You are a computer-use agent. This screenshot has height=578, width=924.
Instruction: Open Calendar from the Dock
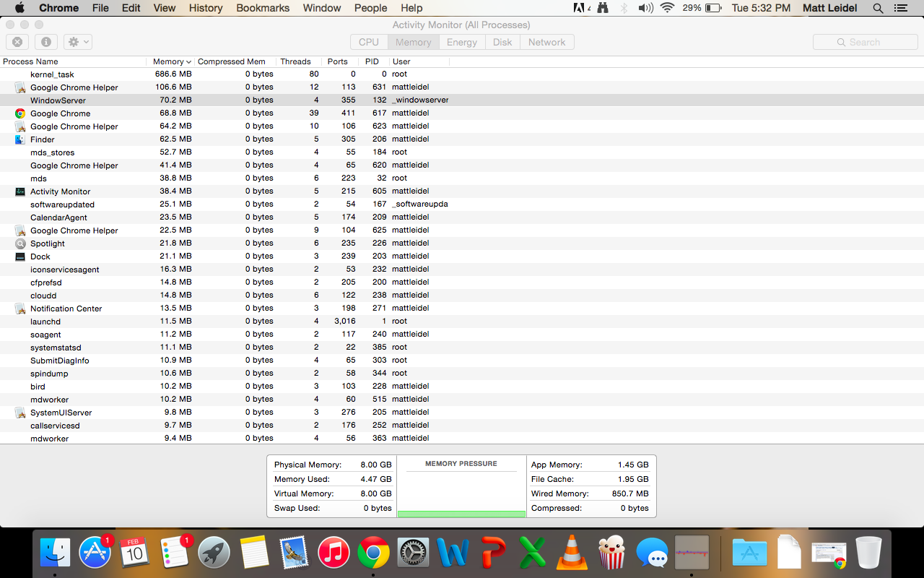134,553
